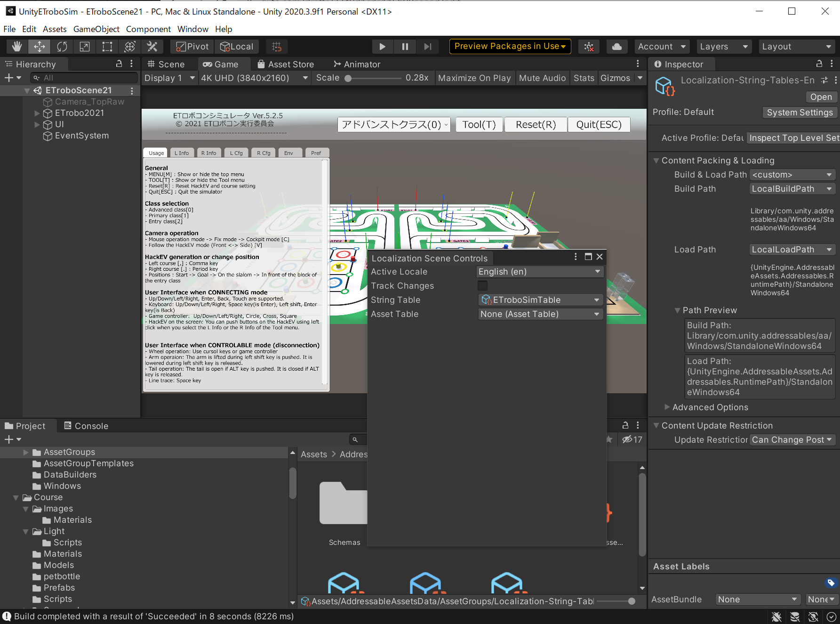Image resolution: width=840 pixels, height=624 pixels.
Task: Open Inspector preset settings icon
Action: [824, 80]
